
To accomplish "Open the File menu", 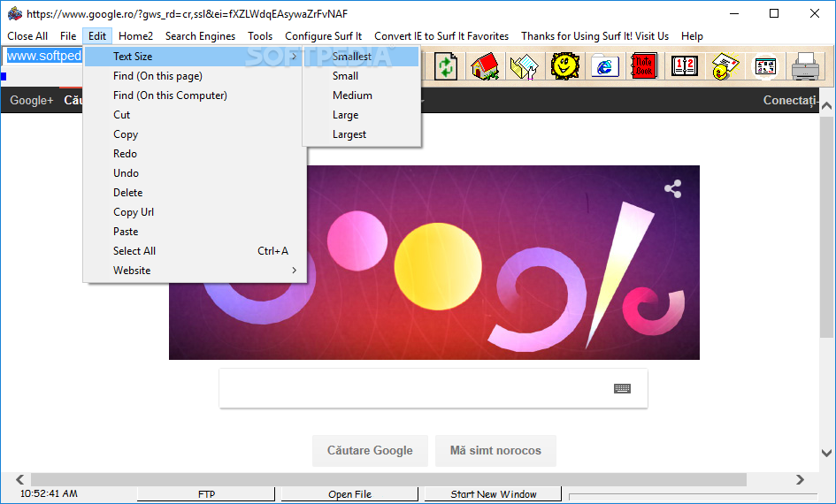I will click(x=68, y=35).
